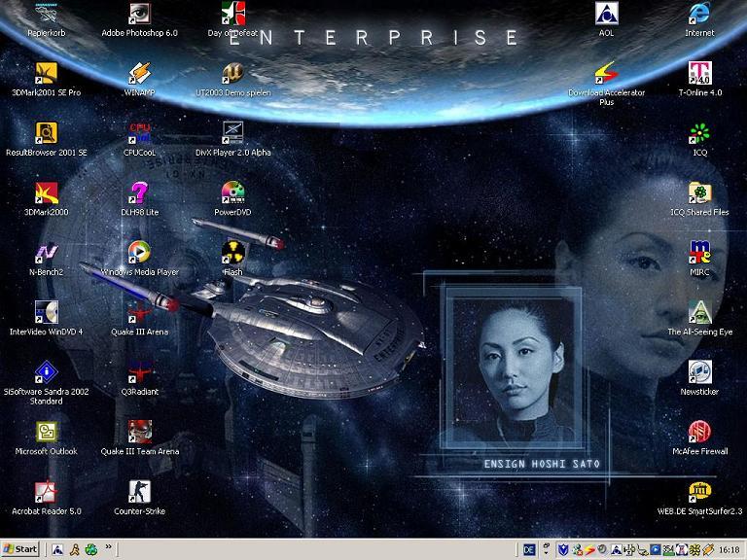Click the yellow flower tray icon
The width and height of the screenshot is (747, 560).
tap(694, 550)
